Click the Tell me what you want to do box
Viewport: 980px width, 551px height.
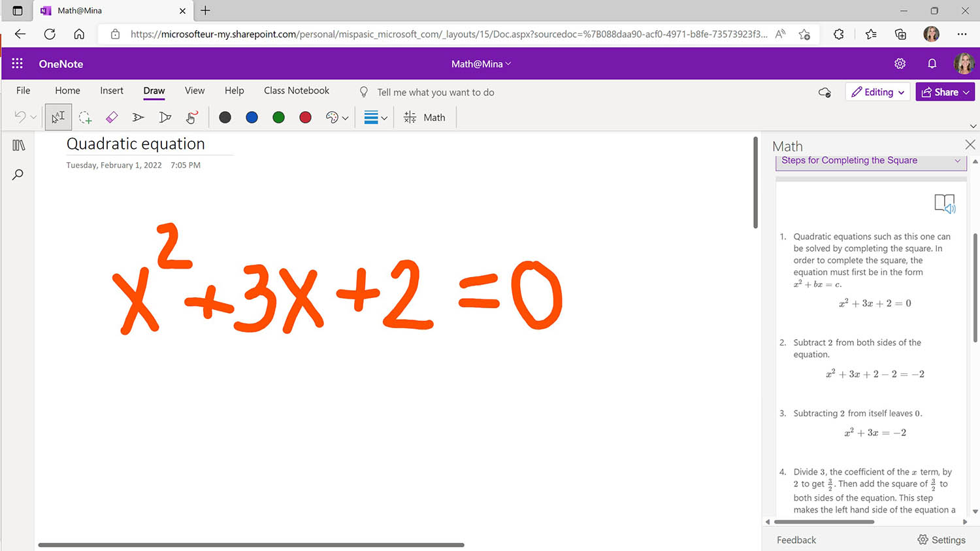pyautogui.click(x=436, y=92)
